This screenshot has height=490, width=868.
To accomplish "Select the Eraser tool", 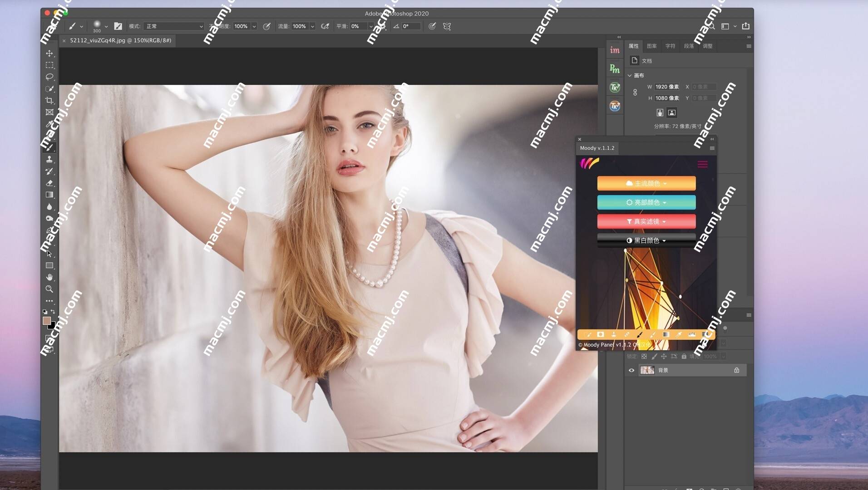I will [x=49, y=183].
